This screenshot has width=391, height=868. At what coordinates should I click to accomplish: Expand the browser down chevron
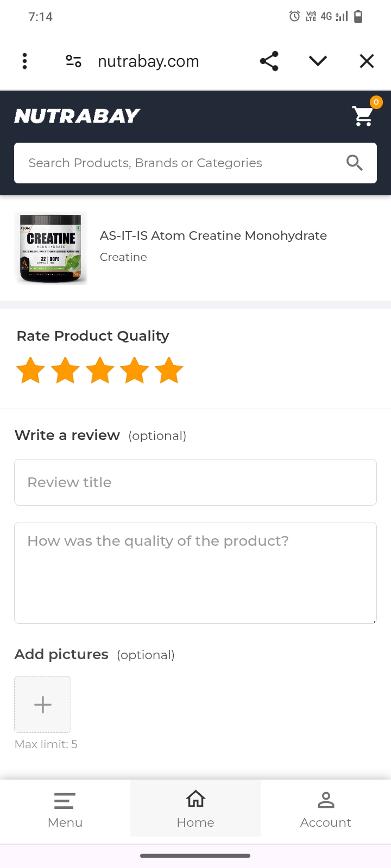(318, 61)
